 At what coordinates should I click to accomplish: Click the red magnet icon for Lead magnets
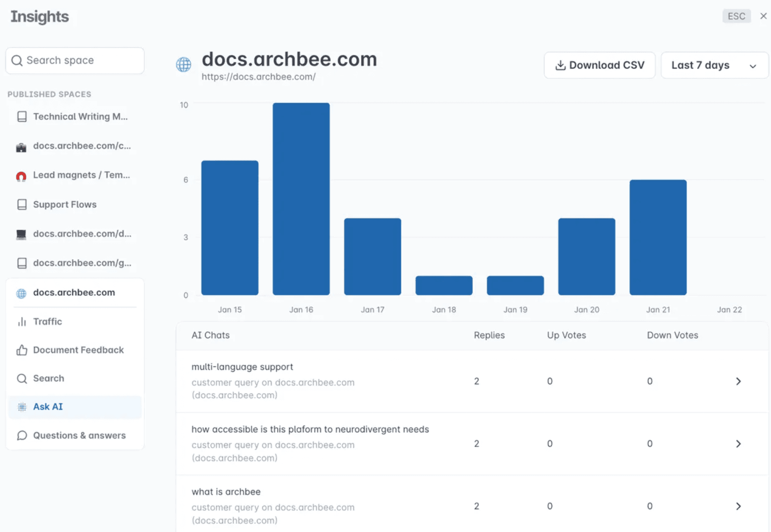pos(21,176)
